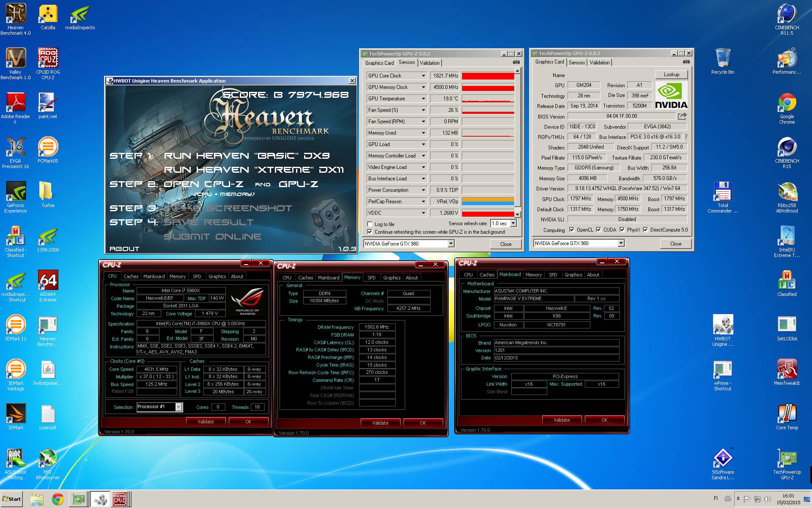Launch AIDA64 Extreme desktop icon
Image resolution: width=812 pixels, height=508 pixels.
(x=48, y=286)
